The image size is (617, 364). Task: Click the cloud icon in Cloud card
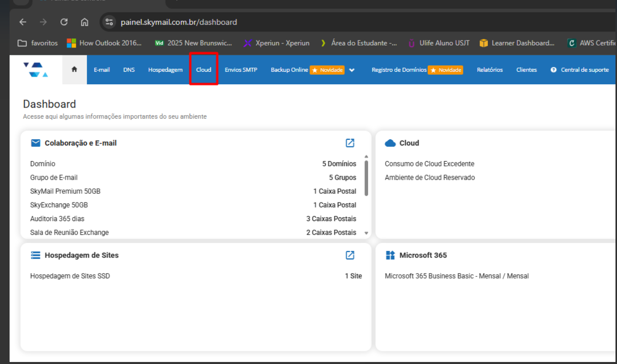pyautogui.click(x=390, y=143)
